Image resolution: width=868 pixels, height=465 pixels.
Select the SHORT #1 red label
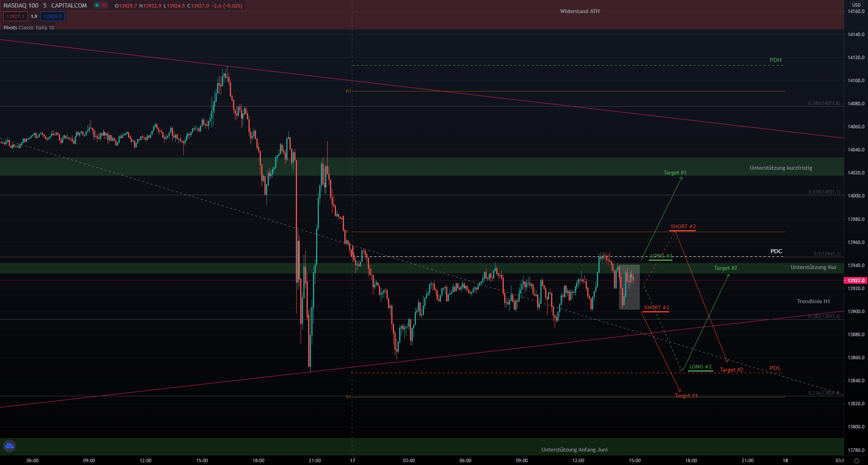(x=656, y=308)
